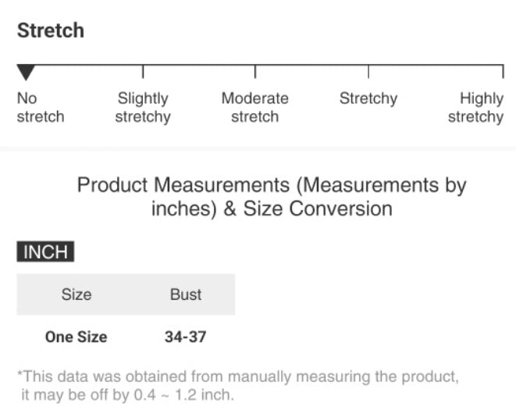Screen dimensions: 516x420
Task: Click the "Size" column header
Action: [x=77, y=294]
